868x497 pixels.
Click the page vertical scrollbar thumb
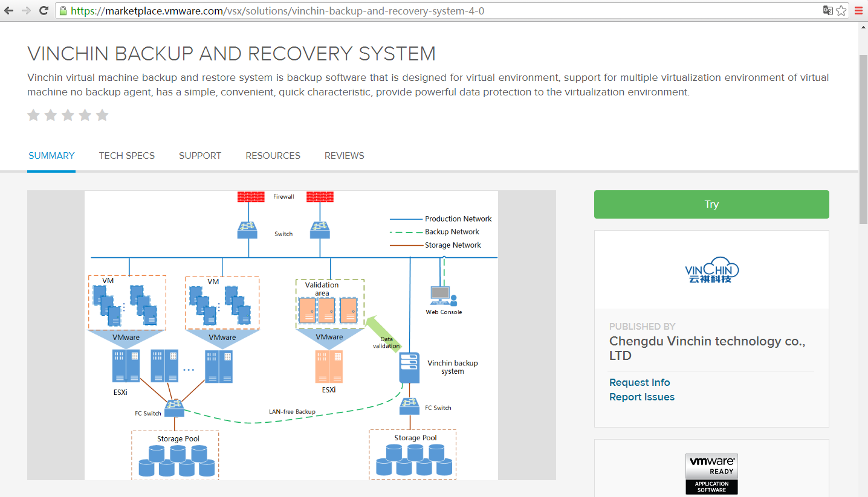coord(863,139)
